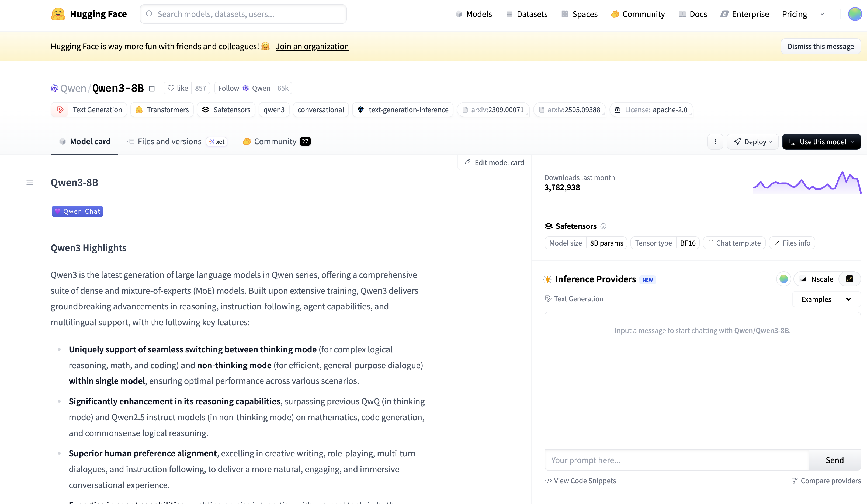This screenshot has width=867, height=504.
Task: Select the black-and-yellow provider icon beside Nscale
Action: [850, 279]
